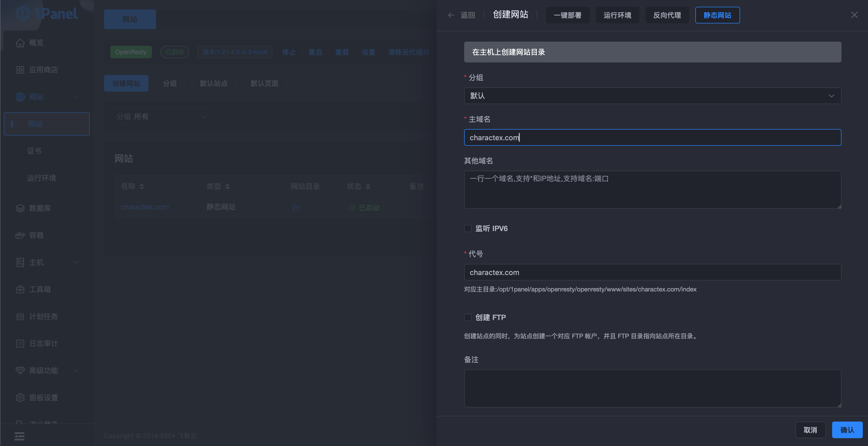Select the highlighted 网站 submenu item
The height and width of the screenshot is (446, 868).
pyautogui.click(x=47, y=124)
